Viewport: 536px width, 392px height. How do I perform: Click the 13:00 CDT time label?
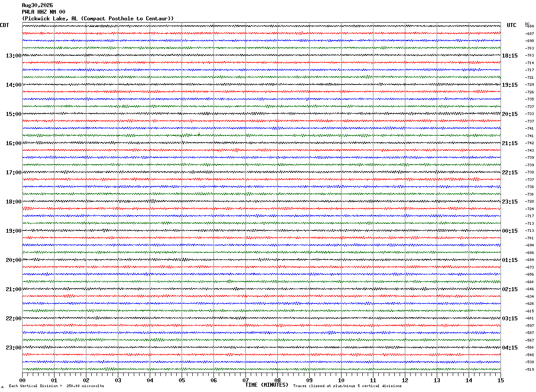[14, 56]
